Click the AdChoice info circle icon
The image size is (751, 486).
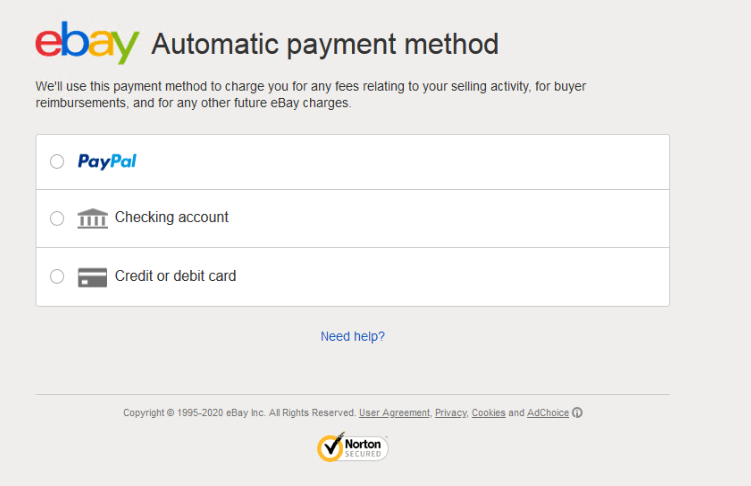(577, 412)
